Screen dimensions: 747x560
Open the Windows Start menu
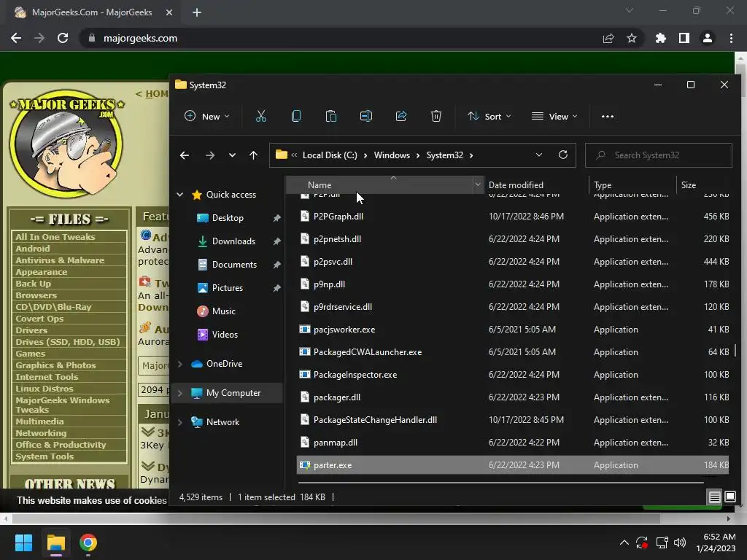point(23,542)
